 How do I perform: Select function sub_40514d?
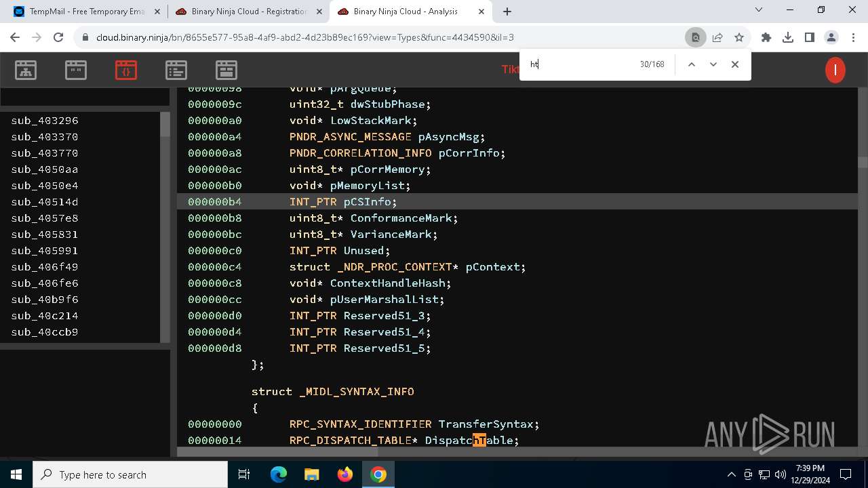45,202
